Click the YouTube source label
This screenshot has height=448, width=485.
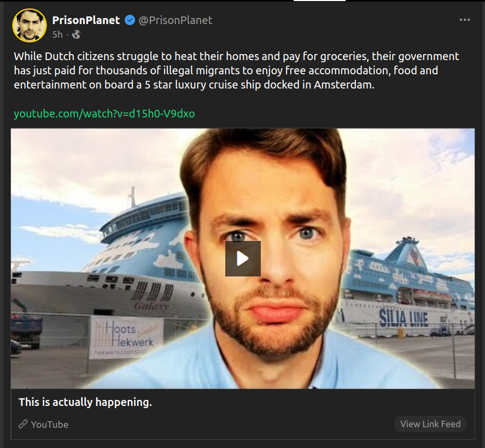click(50, 425)
